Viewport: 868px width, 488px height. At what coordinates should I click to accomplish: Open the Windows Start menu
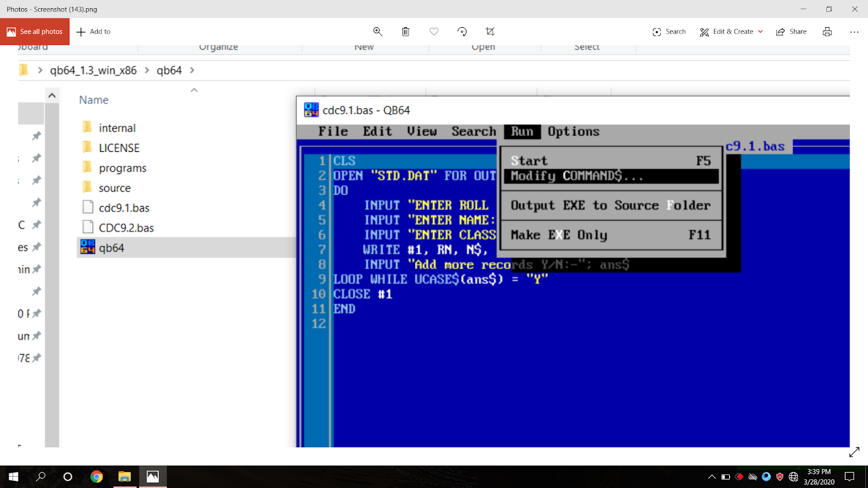tap(13, 477)
